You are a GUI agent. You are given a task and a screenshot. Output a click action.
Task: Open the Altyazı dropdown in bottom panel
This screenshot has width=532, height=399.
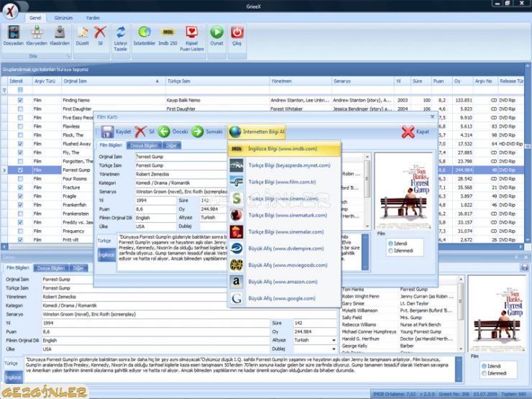(334, 340)
